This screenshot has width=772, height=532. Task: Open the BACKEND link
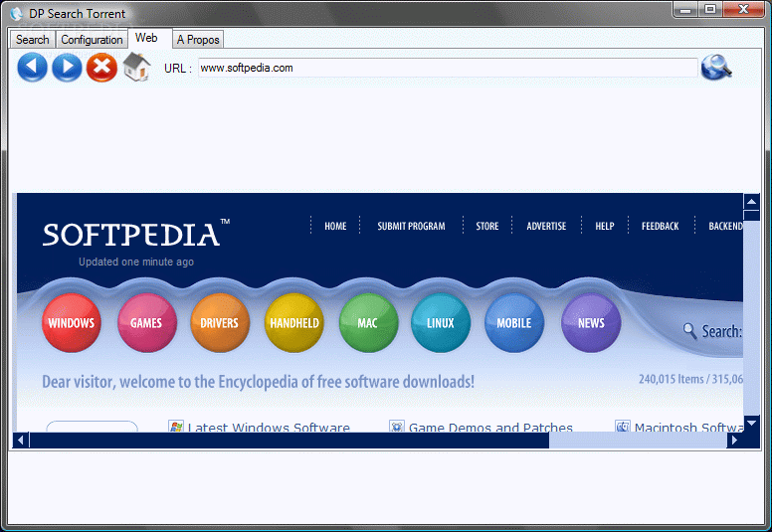[x=725, y=226]
